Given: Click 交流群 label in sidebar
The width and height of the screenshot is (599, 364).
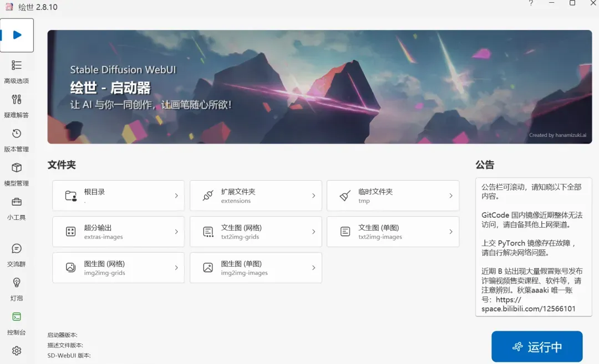Looking at the screenshot, I should click(17, 264).
